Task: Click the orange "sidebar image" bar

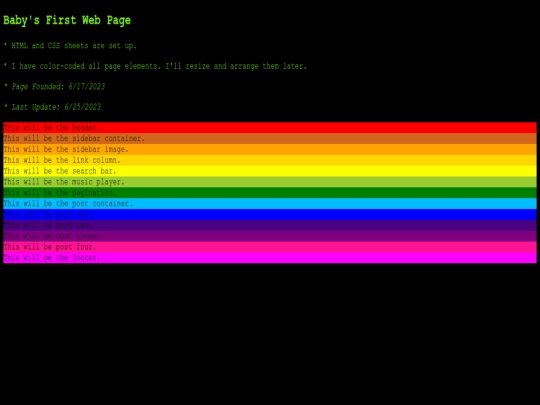Action: click(270, 149)
